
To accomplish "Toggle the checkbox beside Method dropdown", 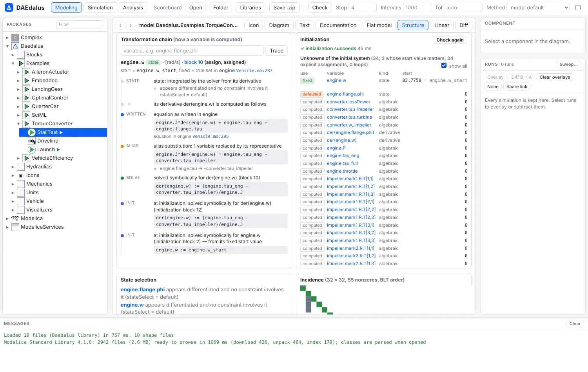I will (x=578, y=7).
